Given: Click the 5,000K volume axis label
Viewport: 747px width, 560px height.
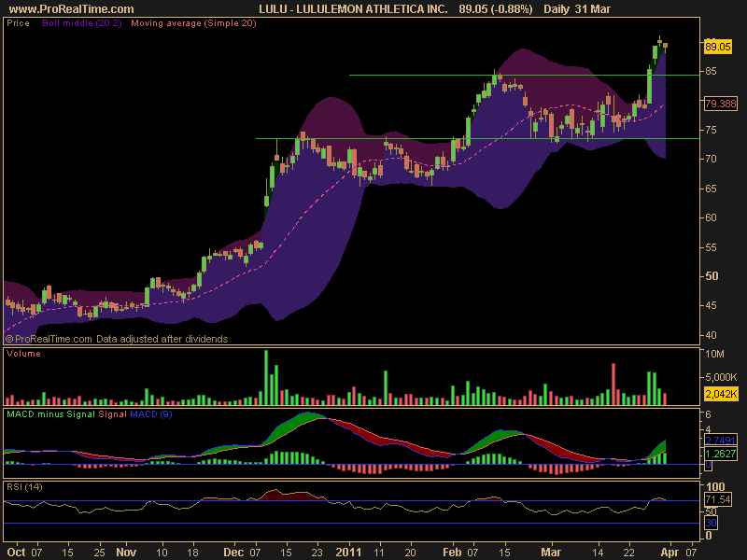Looking at the screenshot, I should click(x=720, y=377).
